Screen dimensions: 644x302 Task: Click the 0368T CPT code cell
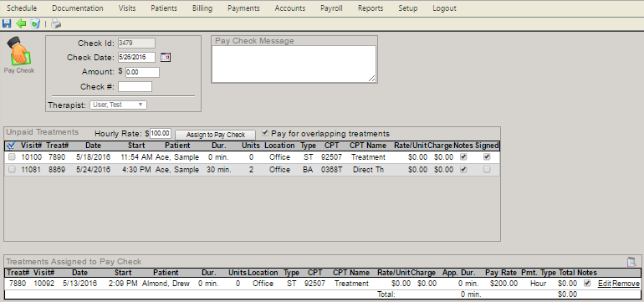pos(331,169)
